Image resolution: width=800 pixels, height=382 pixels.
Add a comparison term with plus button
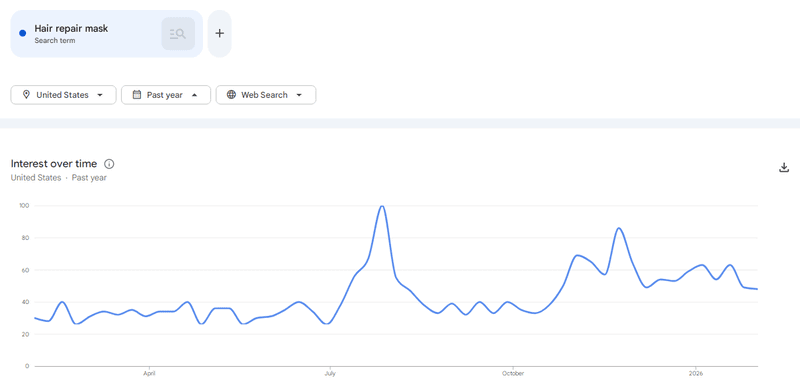pos(219,34)
